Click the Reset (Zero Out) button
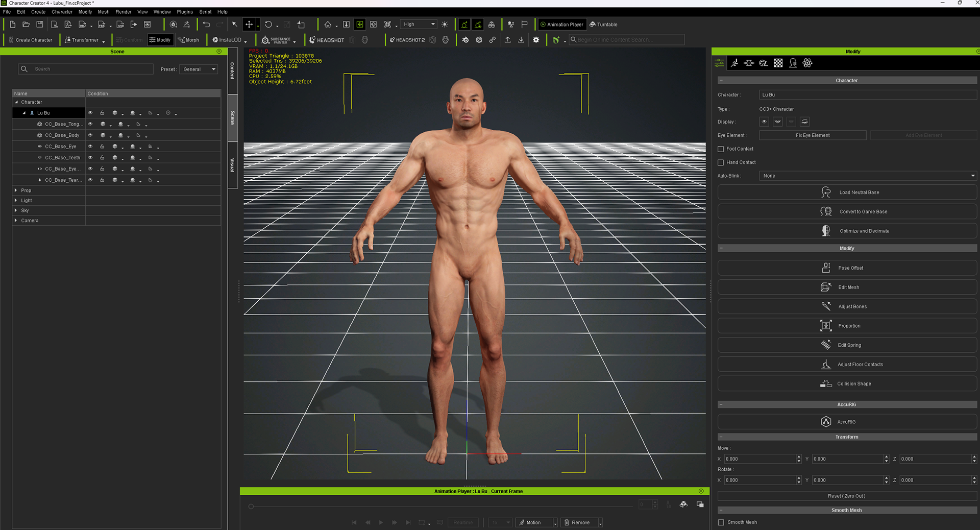 pos(847,496)
